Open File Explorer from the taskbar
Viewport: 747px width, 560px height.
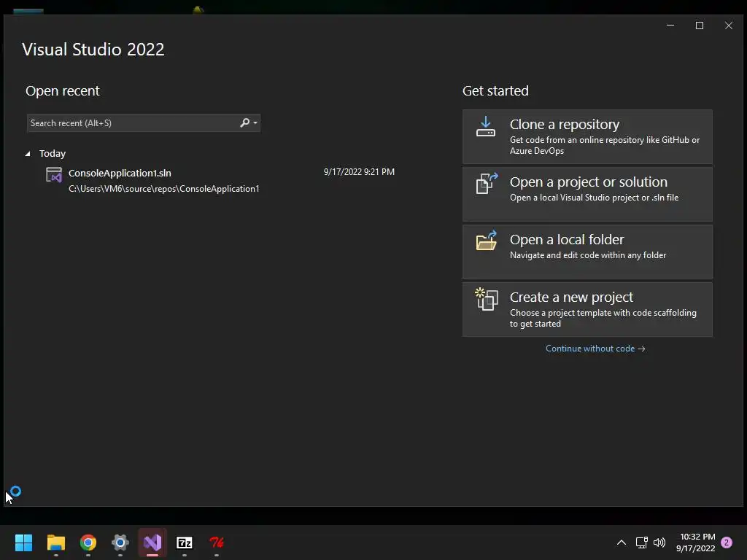pyautogui.click(x=55, y=542)
